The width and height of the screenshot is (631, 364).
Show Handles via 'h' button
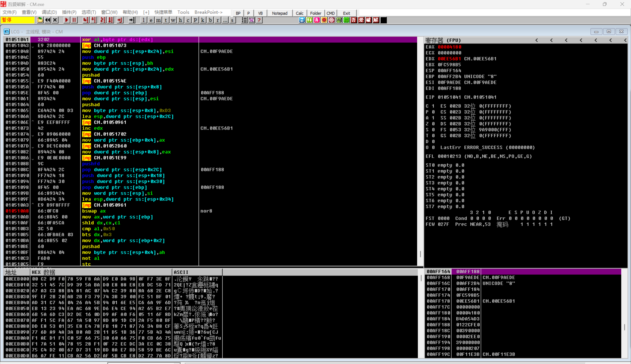181,20
